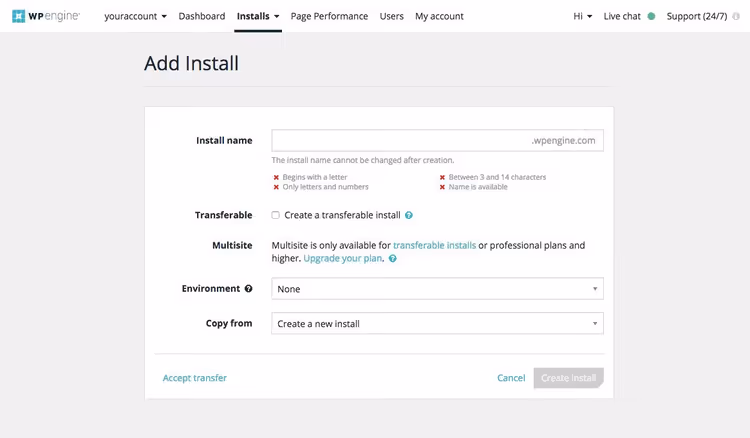Open Live chat

[x=622, y=16]
